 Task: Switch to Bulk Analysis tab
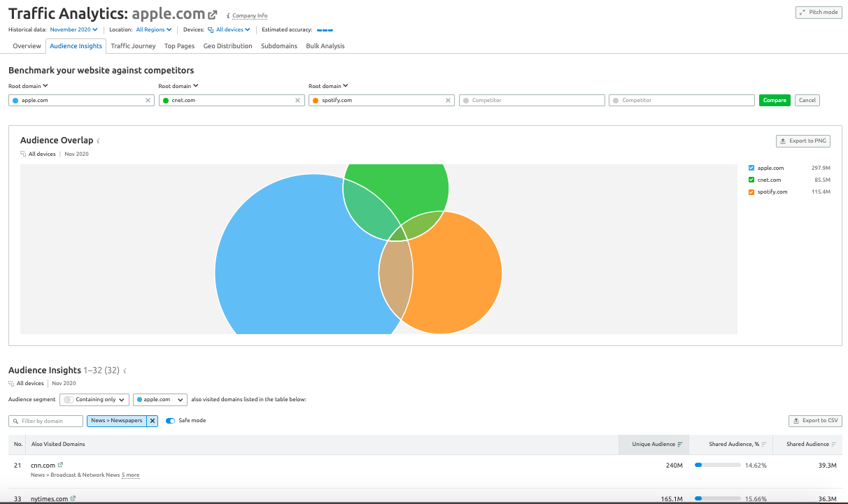pyautogui.click(x=325, y=46)
